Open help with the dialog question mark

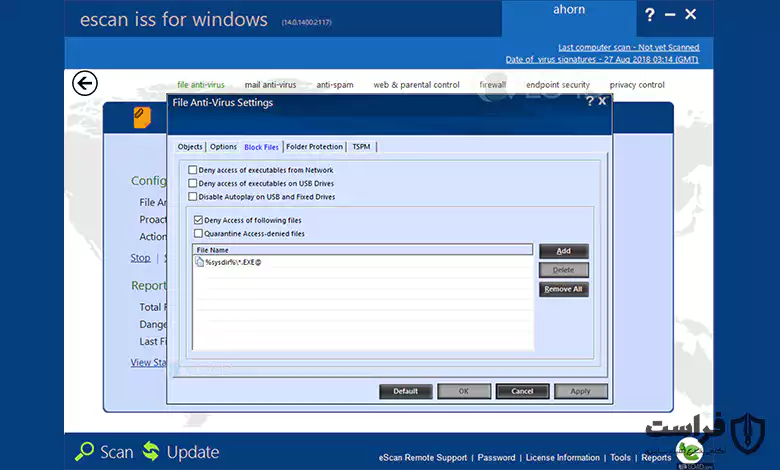click(x=589, y=101)
